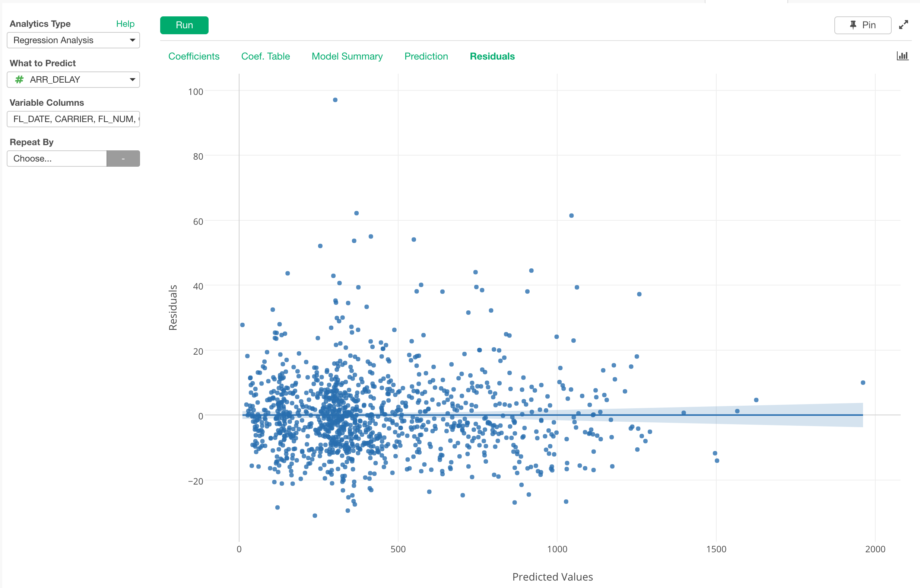Click the Variable Columns input field

73,119
